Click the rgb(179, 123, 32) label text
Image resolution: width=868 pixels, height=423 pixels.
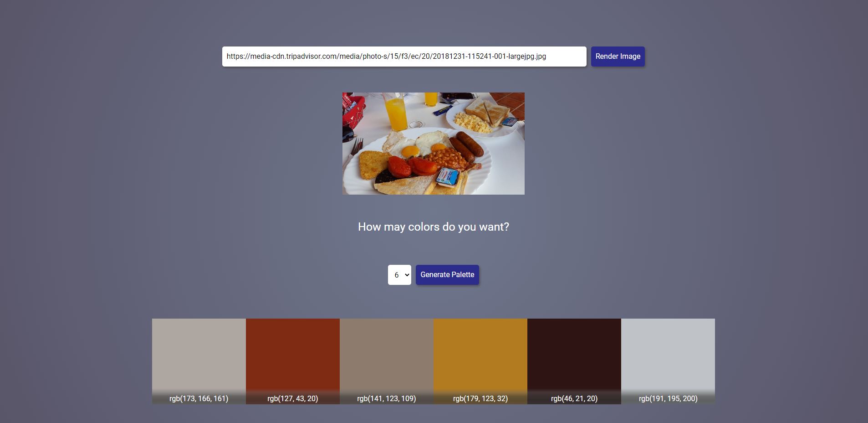pos(480,398)
